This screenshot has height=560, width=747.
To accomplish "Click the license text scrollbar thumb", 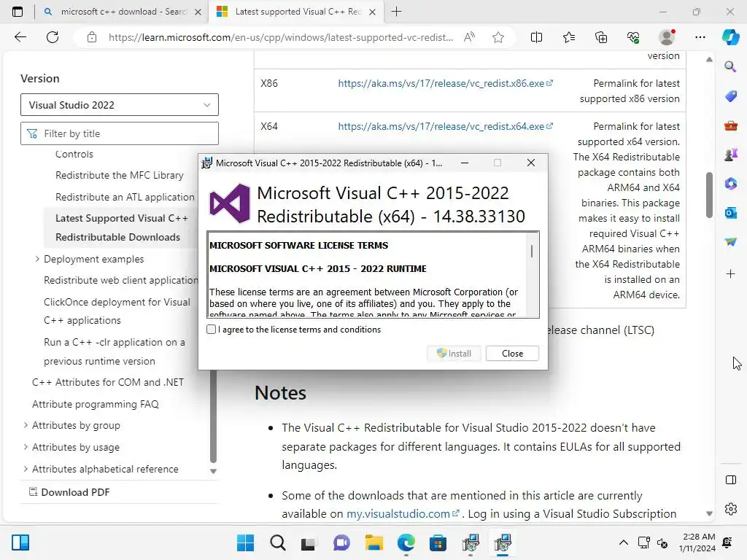I will (532, 251).
